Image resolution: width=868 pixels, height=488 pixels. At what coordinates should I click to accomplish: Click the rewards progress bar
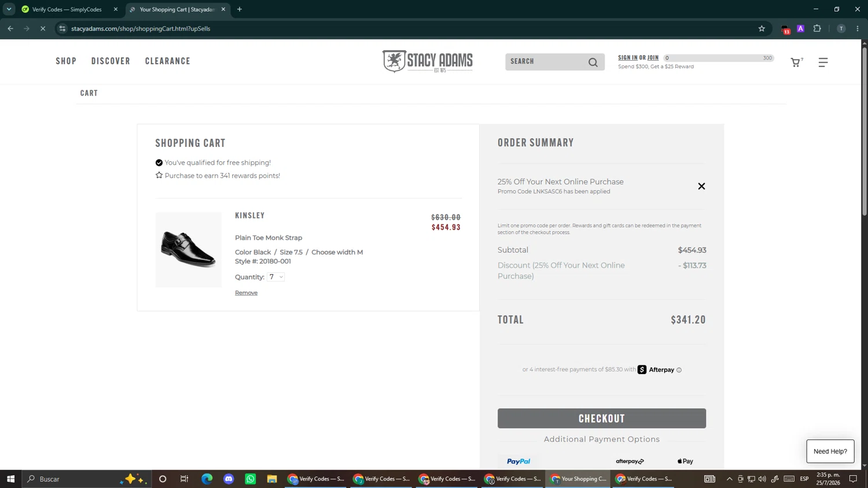coord(718,58)
